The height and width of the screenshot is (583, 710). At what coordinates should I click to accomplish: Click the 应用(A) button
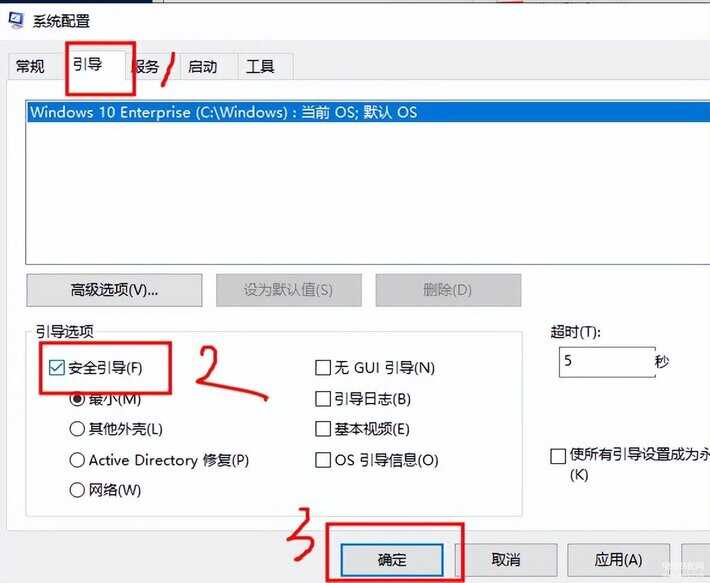tap(618, 560)
